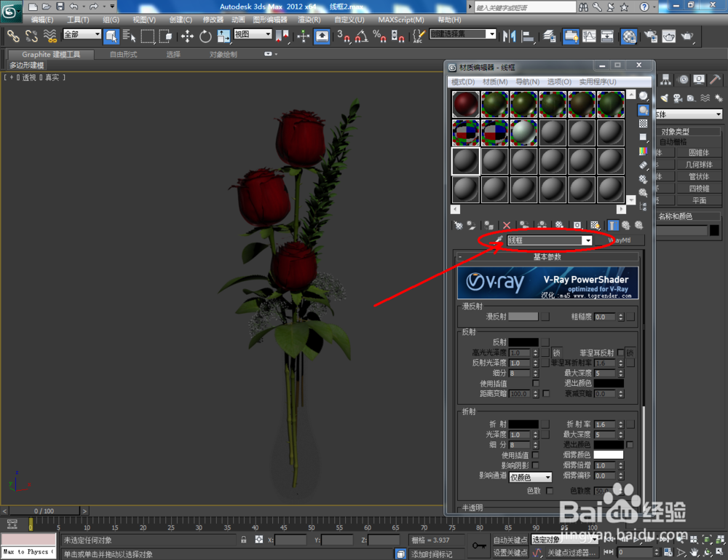Toggle refraction exit color checkbox

click(630, 444)
